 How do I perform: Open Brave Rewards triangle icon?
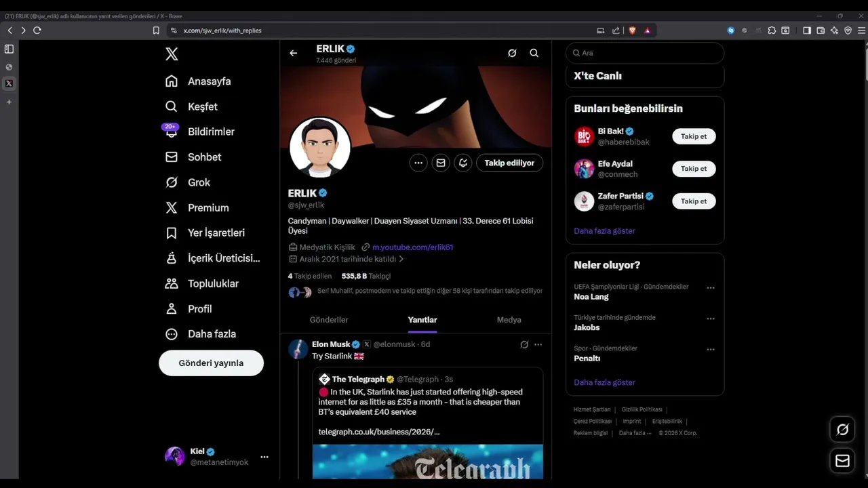648,30
